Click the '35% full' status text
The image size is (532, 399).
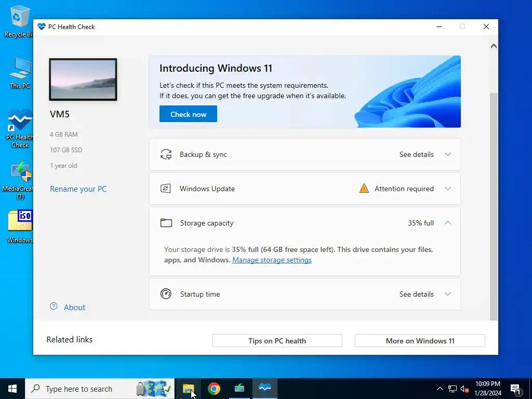(421, 223)
